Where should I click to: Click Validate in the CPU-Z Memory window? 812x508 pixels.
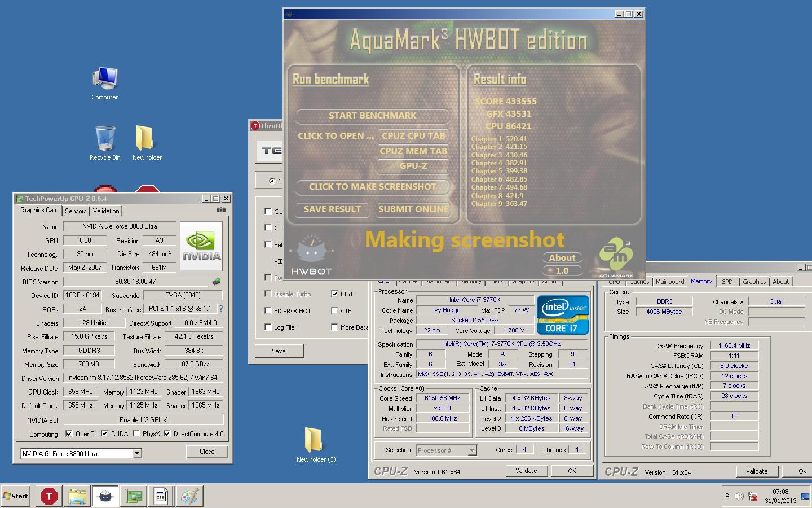point(757,471)
